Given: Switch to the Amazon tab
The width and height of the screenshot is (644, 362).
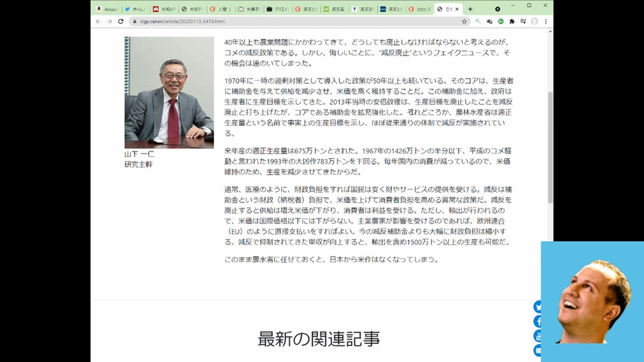Looking at the screenshot, I should pyautogui.click(x=107, y=9).
